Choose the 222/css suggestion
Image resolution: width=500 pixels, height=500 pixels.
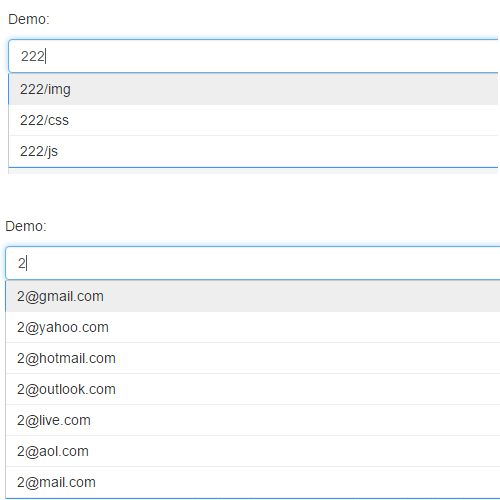click(253, 120)
